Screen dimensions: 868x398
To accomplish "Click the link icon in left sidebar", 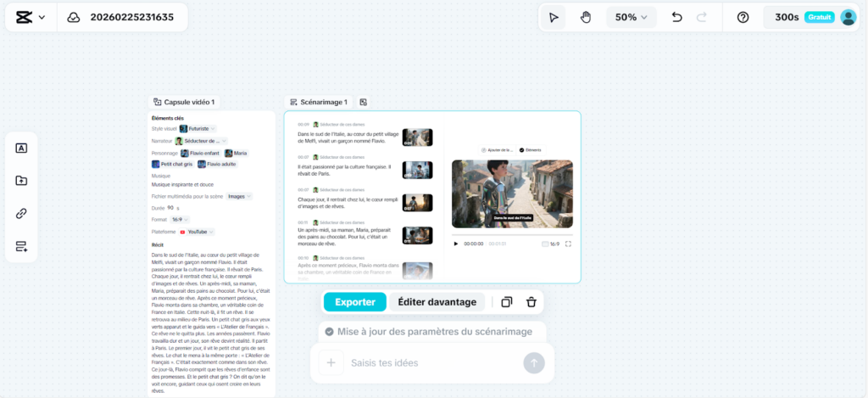I will 21,213.
